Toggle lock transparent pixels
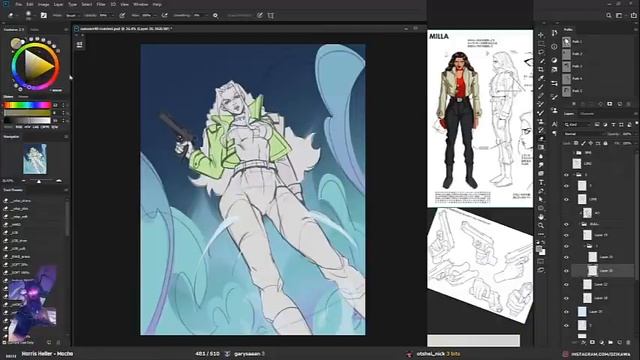The width and height of the screenshot is (640, 360). [576, 143]
